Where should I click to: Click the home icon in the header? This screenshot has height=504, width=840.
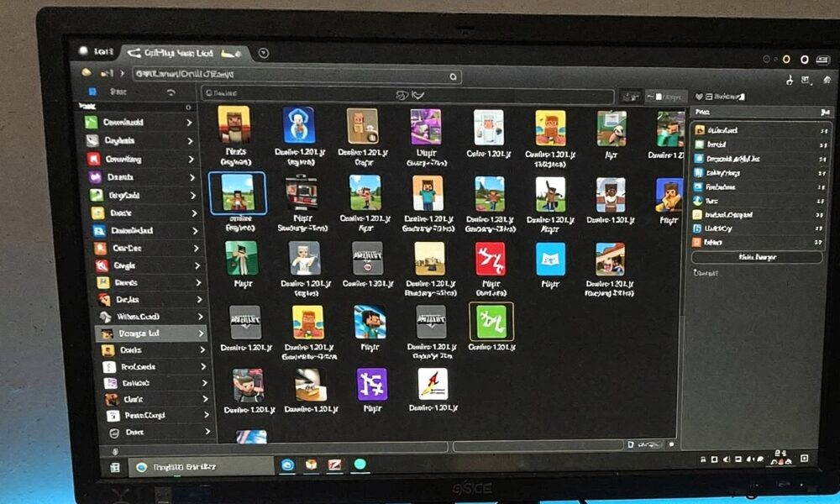click(87, 75)
